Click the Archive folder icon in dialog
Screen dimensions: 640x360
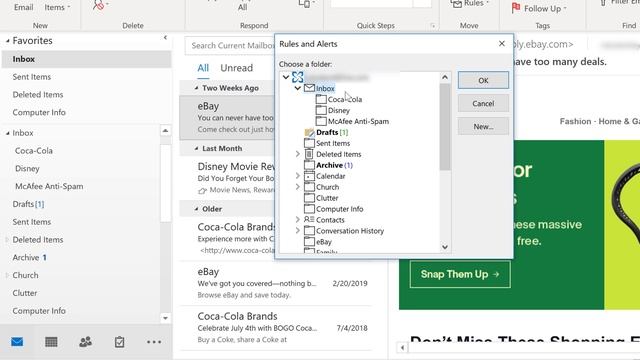309,165
